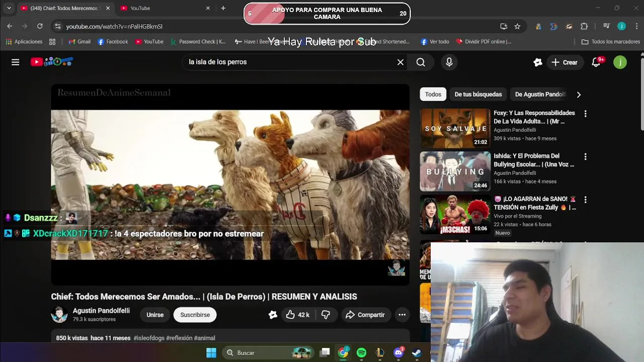Open the Windows Start menu
Image resolution: width=644 pixels, height=362 pixels.
point(211,353)
